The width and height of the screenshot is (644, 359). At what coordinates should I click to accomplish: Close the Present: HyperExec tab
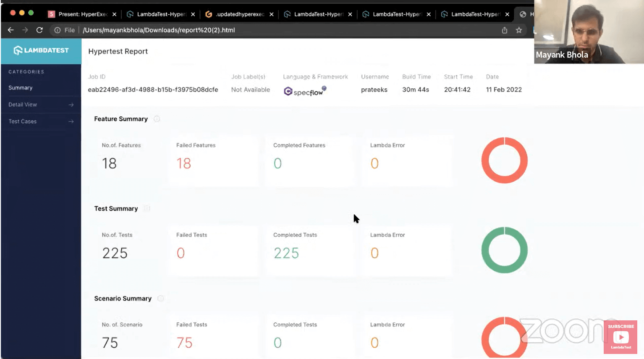[114, 14]
